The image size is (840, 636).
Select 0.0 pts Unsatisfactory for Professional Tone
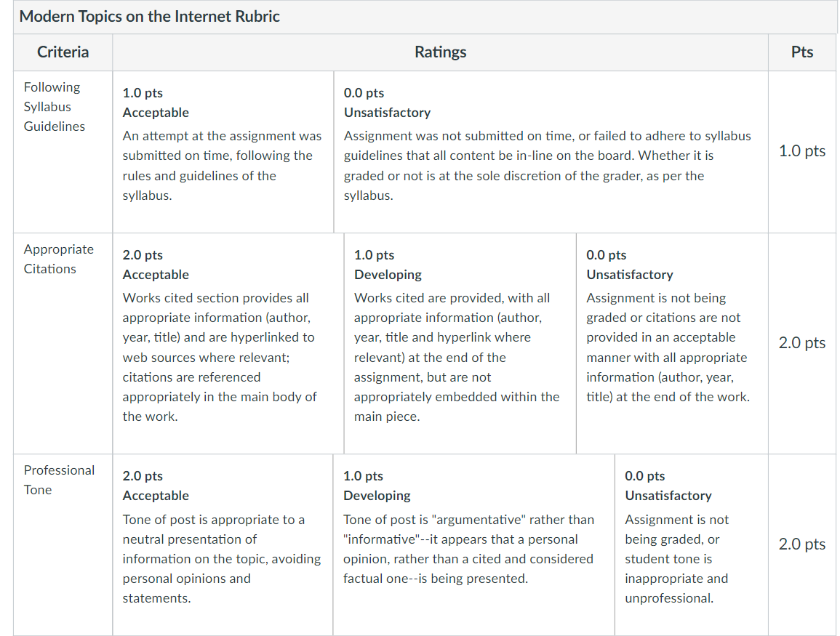pos(692,545)
